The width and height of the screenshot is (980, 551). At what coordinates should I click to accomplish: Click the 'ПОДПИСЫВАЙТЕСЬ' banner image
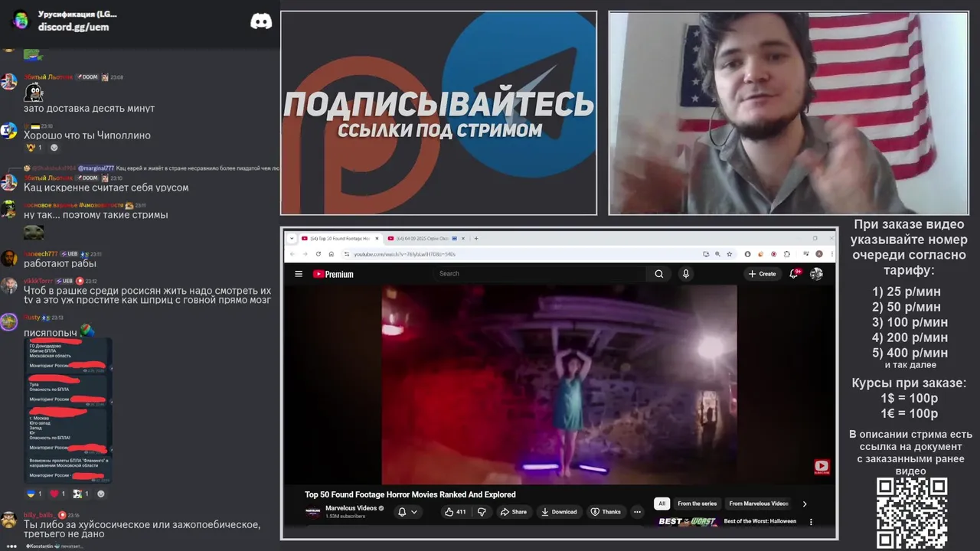(x=439, y=113)
